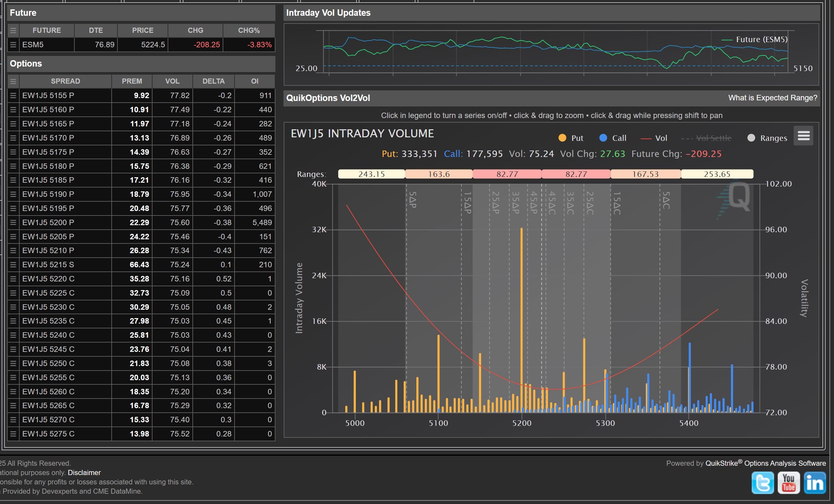834x504 pixels.
Task: Open row menu for EW1J5 5240 C
Action: point(13,335)
